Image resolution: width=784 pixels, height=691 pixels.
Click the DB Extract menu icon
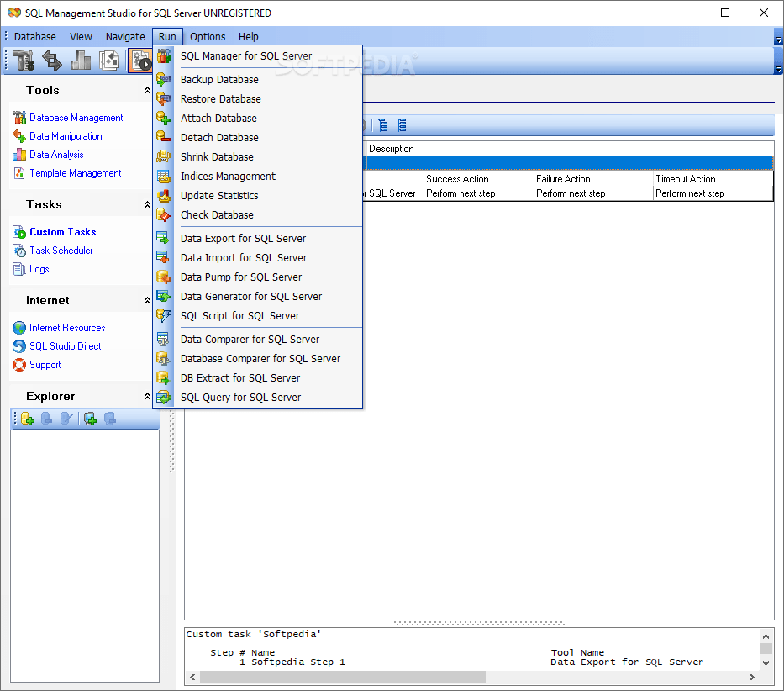(164, 377)
